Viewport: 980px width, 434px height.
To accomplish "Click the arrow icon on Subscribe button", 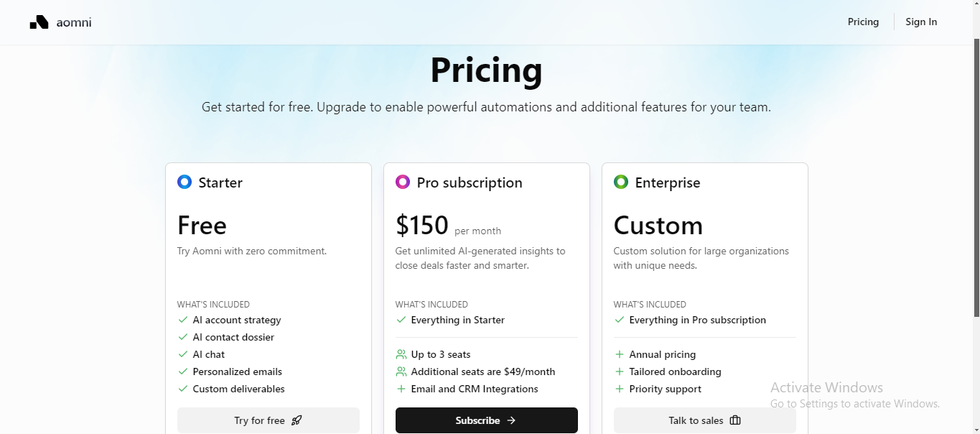I will [x=511, y=420].
